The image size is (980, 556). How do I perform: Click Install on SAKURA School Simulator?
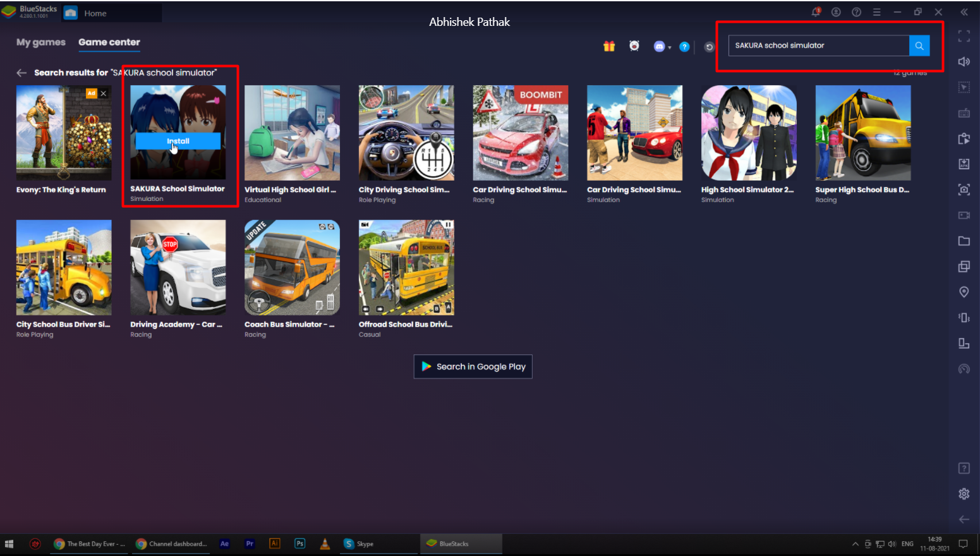pyautogui.click(x=178, y=141)
